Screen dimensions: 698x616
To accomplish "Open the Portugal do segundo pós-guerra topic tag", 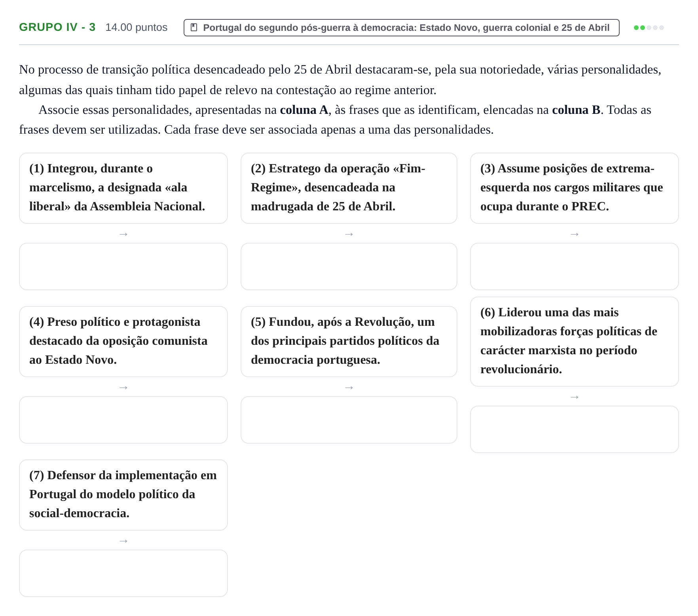I will [401, 28].
